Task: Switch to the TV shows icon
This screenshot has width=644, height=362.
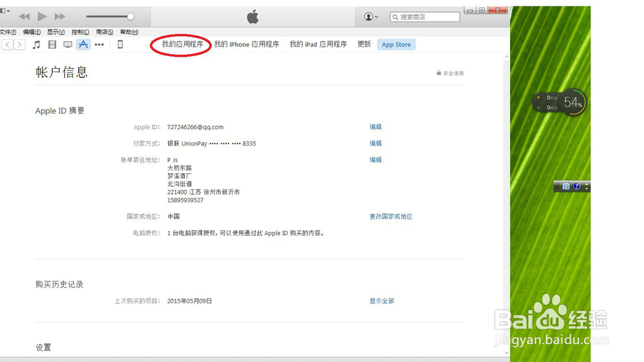Action: [68, 44]
